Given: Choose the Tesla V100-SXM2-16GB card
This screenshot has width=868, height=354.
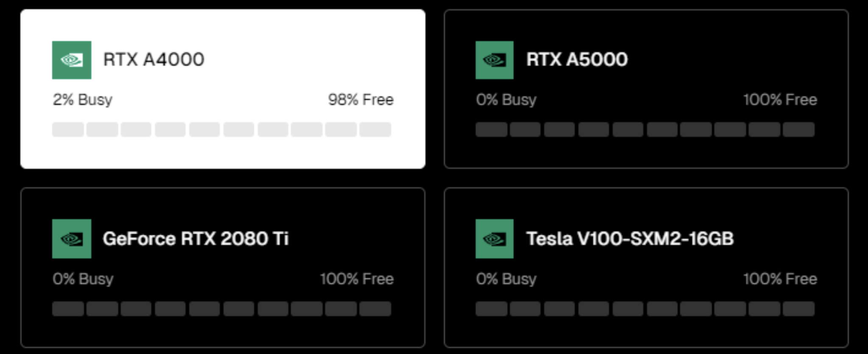Looking at the screenshot, I should [646, 267].
